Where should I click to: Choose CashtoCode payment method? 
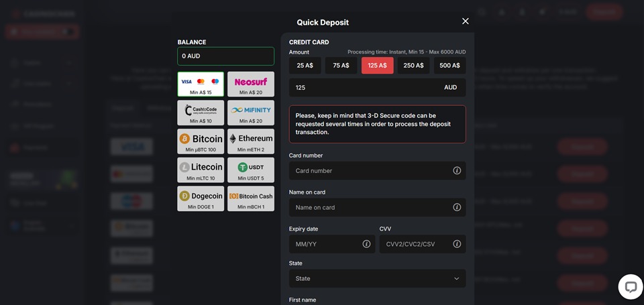[x=201, y=113]
